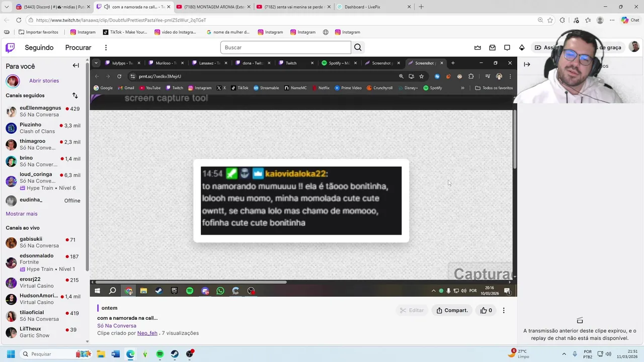Open the Bits diamond icon

[522, 48]
